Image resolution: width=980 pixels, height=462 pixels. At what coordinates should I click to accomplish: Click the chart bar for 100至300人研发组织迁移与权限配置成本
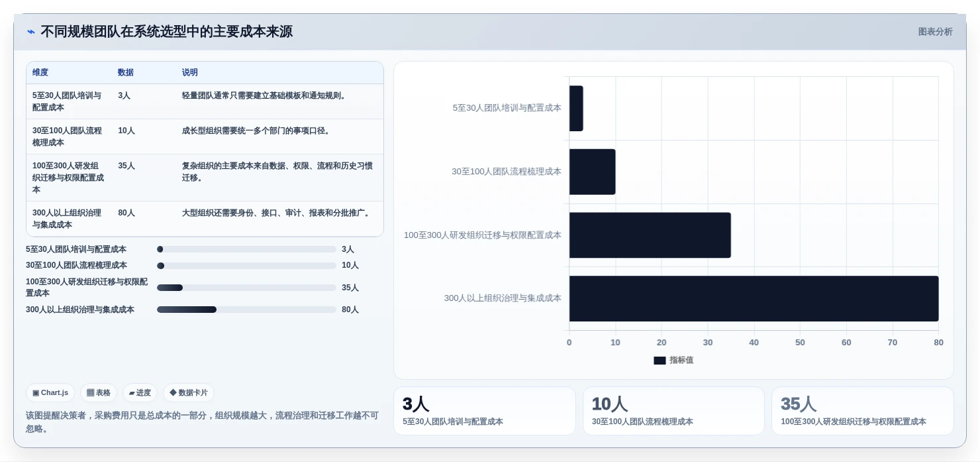[x=650, y=235]
